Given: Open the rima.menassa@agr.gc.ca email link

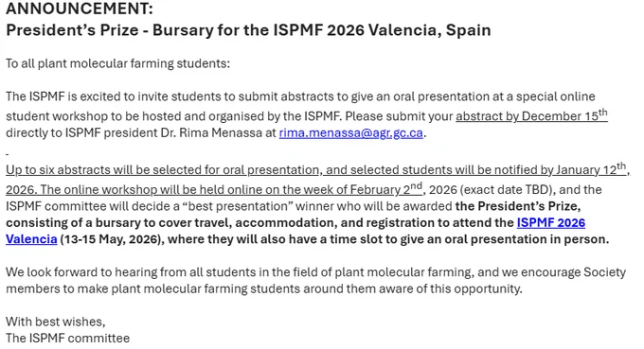Looking at the screenshot, I should pos(350,133).
